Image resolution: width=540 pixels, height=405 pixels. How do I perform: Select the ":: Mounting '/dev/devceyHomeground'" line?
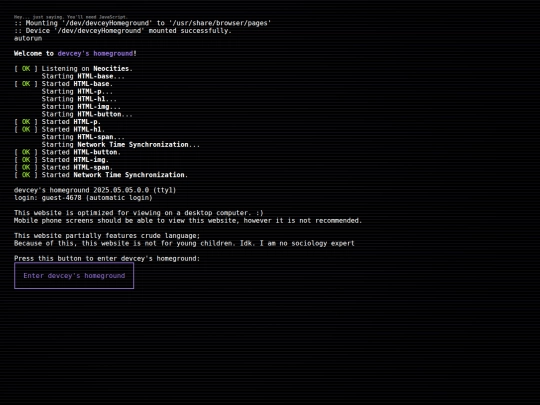(x=142, y=23)
